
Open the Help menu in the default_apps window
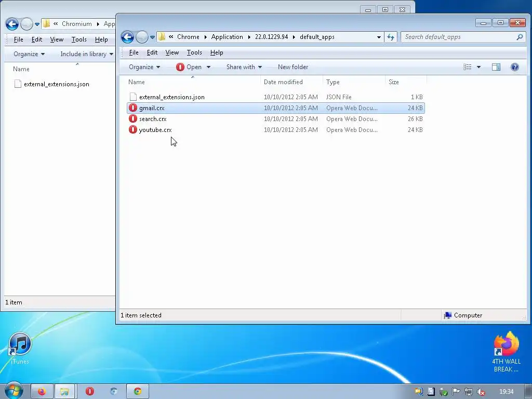(x=217, y=52)
